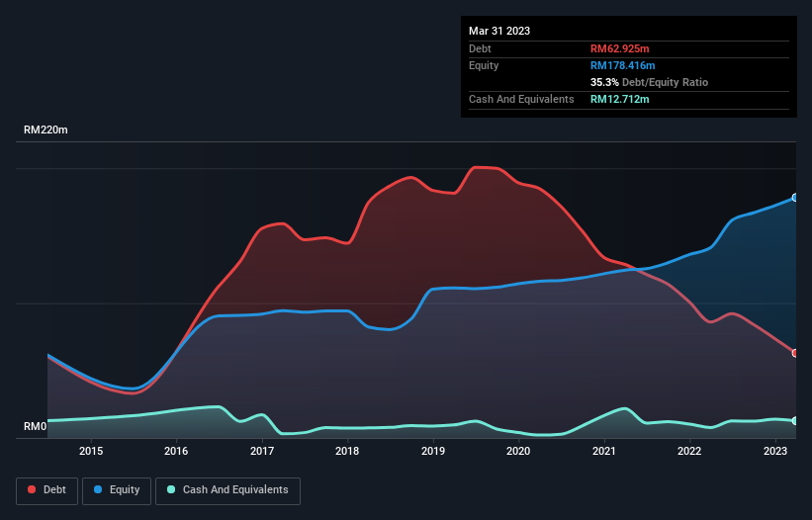Image resolution: width=812 pixels, height=520 pixels.
Task: Click the RM12.712m cash value
Action: tap(619, 99)
